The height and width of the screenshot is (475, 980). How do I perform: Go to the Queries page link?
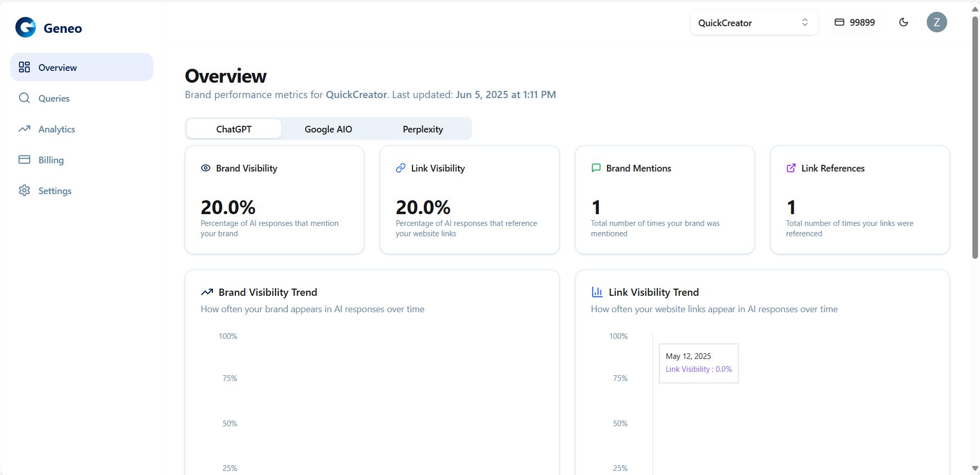pyautogui.click(x=54, y=98)
